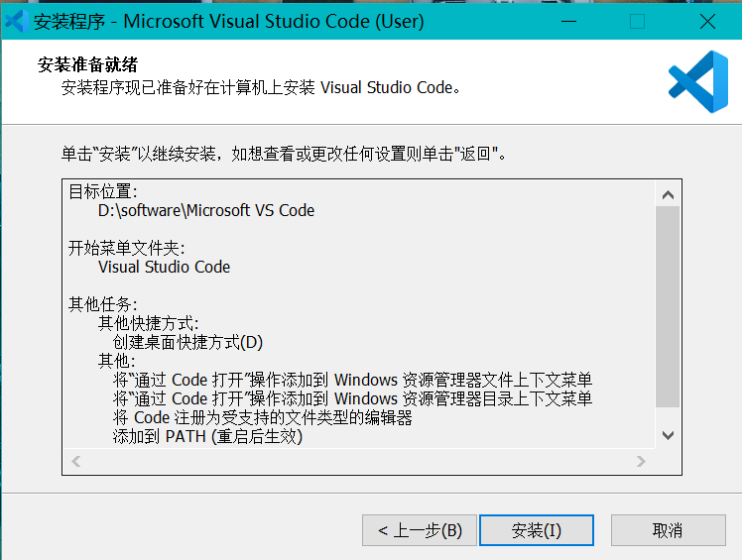The height and width of the screenshot is (560, 742).
Task: Minimize the installer window
Action: pyautogui.click(x=568, y=21)
